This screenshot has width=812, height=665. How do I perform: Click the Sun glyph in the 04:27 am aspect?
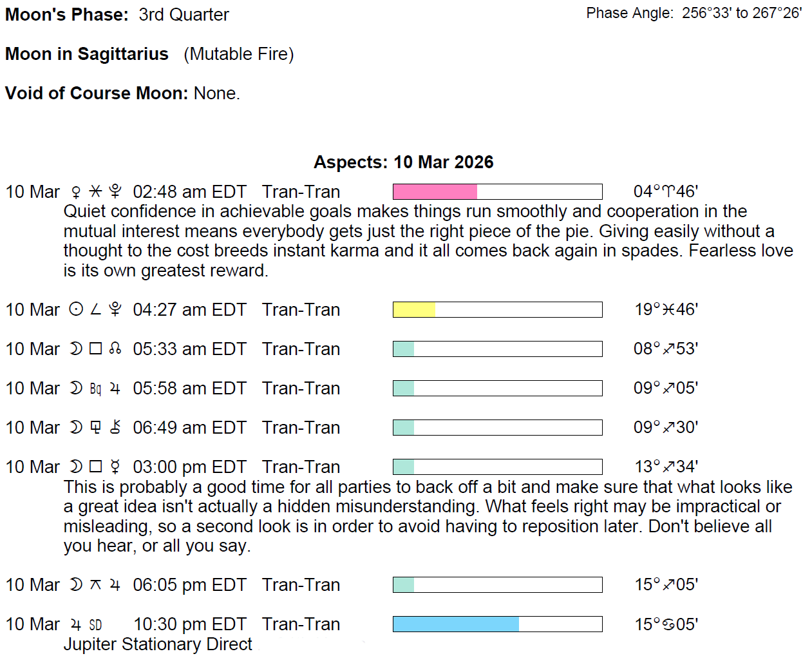click(x=76, y=310)
